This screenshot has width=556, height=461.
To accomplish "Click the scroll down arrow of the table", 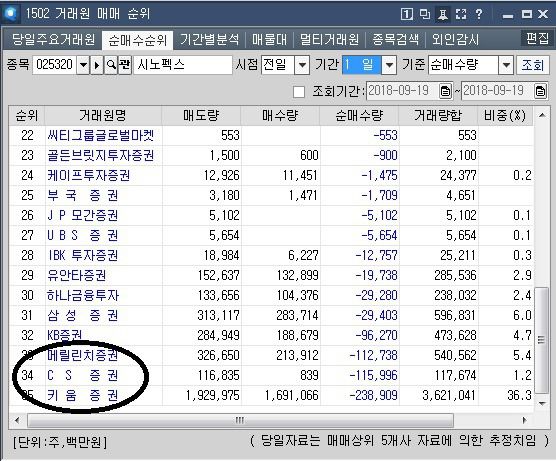I will coord(542,403).
